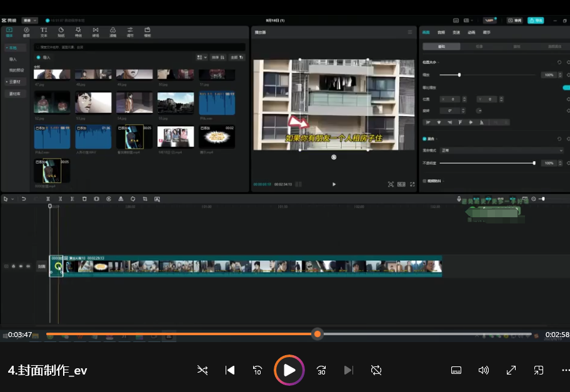Screen dimensions: 570x392
Task: Click the Rotate icon in timeline toolbar
Action: 132,199
